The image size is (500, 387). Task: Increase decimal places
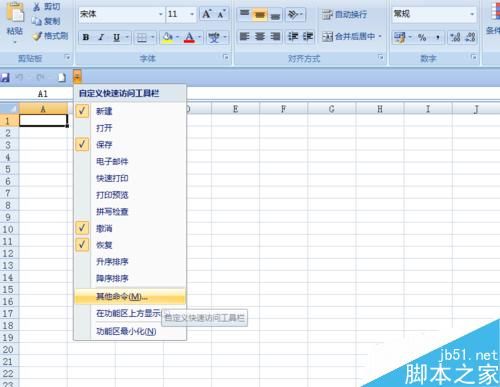tap(455, 37)
